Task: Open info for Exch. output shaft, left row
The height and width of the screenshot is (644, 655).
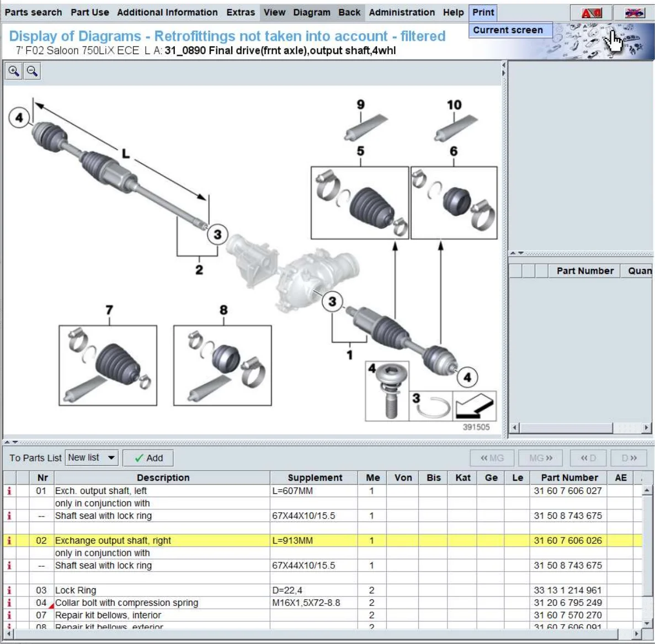Action: point(9,491)
